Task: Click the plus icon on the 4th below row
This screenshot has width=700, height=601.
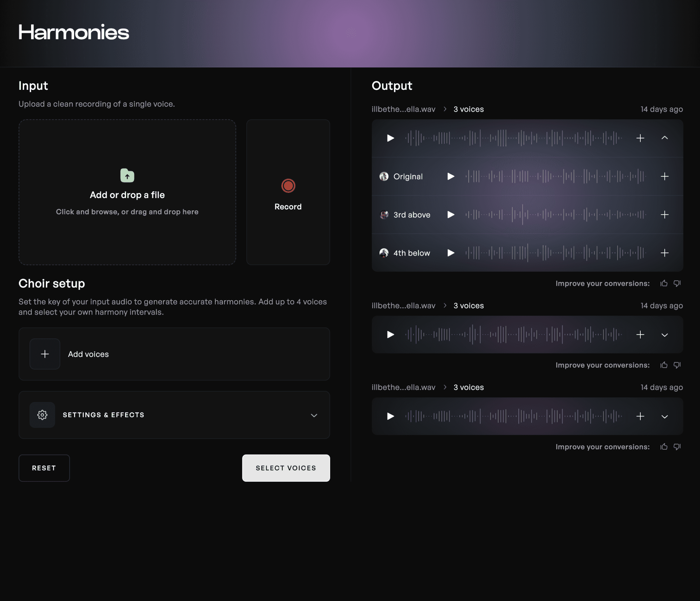Action: pyautogui.click(x=665, y=253)
